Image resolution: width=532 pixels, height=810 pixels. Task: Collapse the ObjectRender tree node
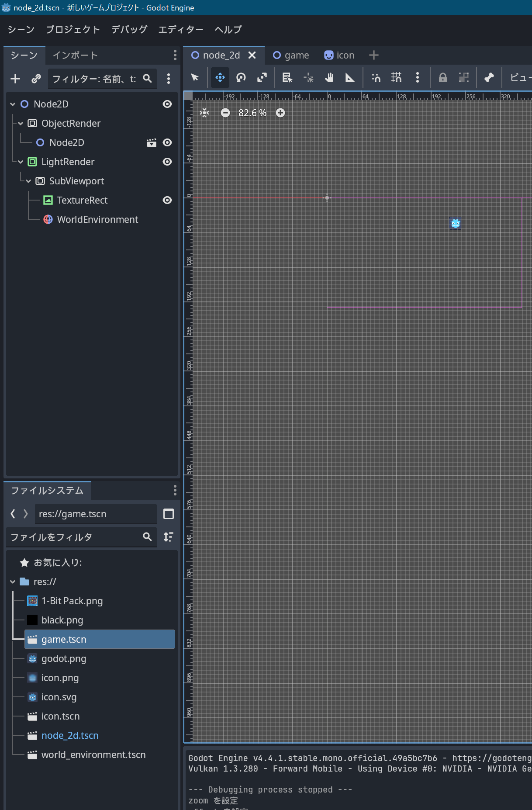(21, 124)
